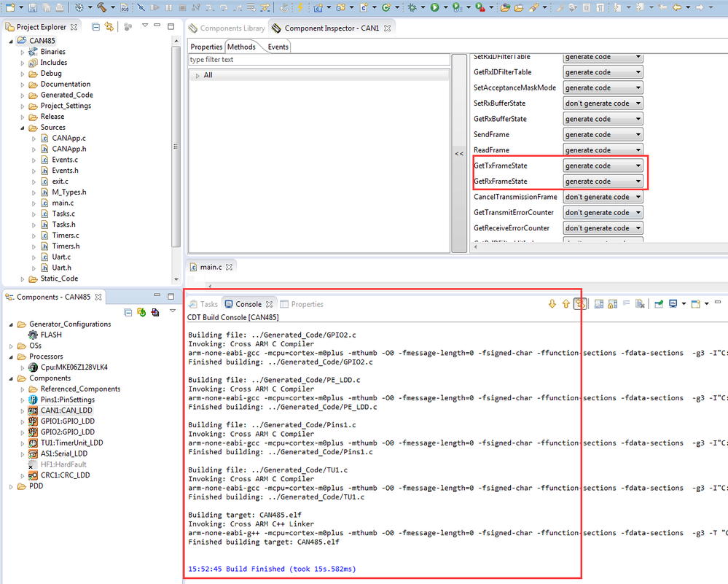Expand the Static_Code folder
The image size is (728, 584).
point(23,279)
